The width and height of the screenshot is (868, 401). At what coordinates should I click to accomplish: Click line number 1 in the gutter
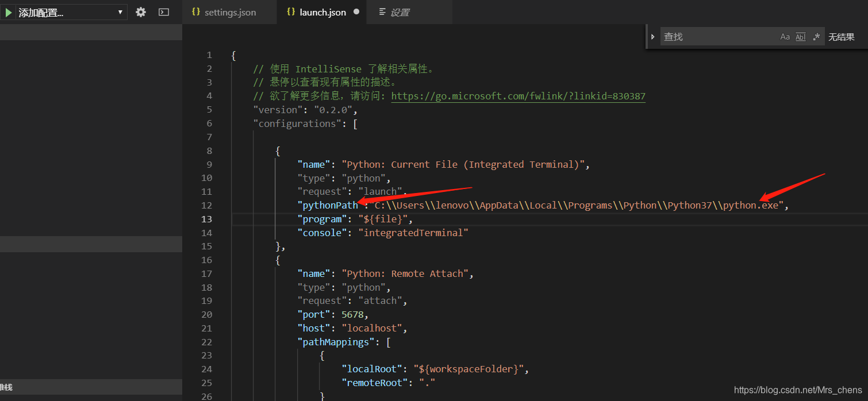coord(209,55)
